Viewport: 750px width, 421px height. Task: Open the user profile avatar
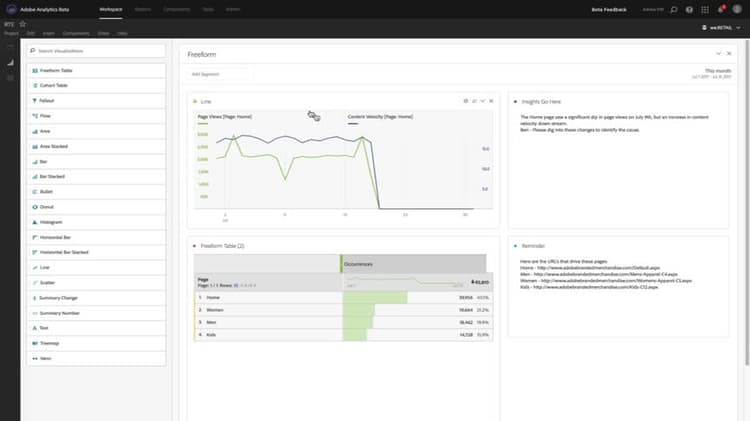737,10
